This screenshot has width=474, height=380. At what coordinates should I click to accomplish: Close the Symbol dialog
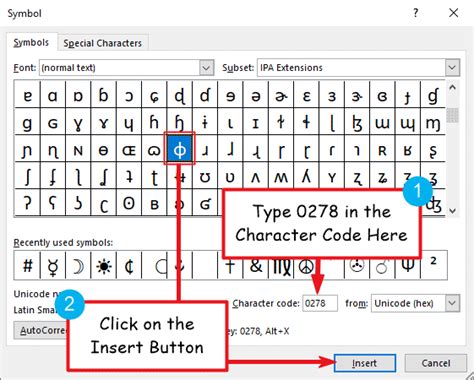point(453,13)
